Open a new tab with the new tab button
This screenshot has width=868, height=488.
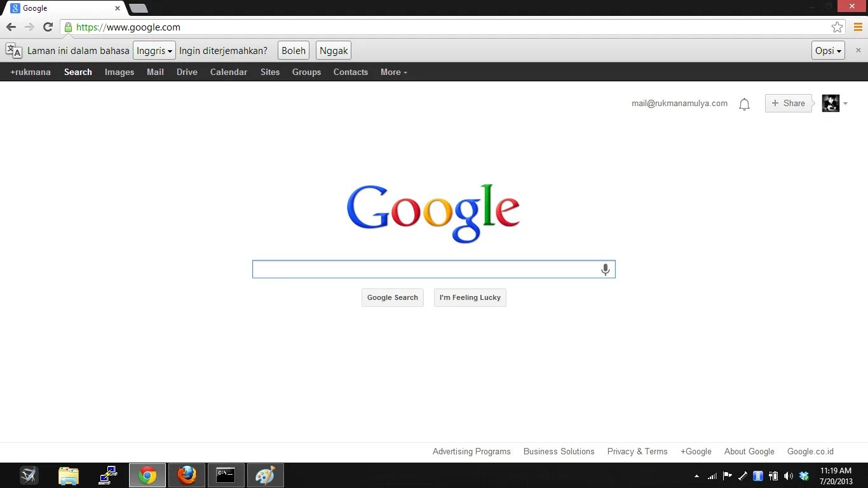click(x=139, y=8)
